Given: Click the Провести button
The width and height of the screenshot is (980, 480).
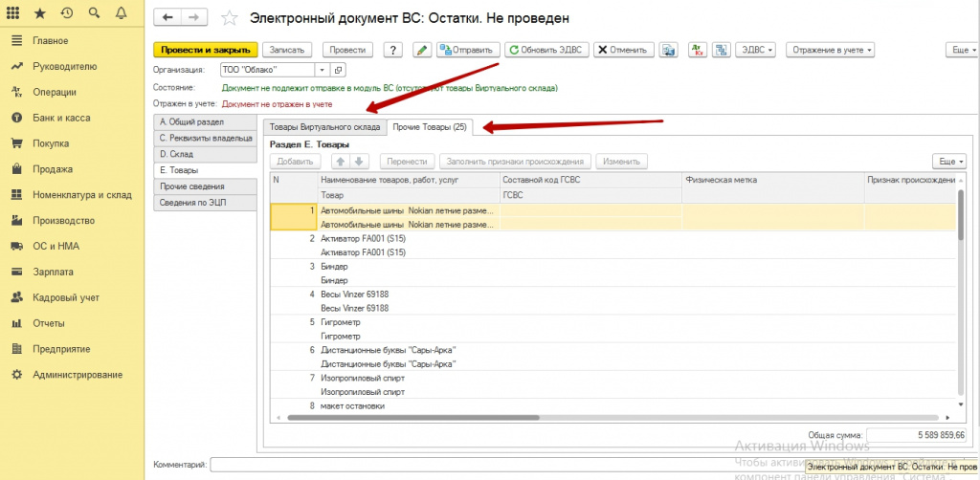Looking at the screenshot, I should click(347, 51).
